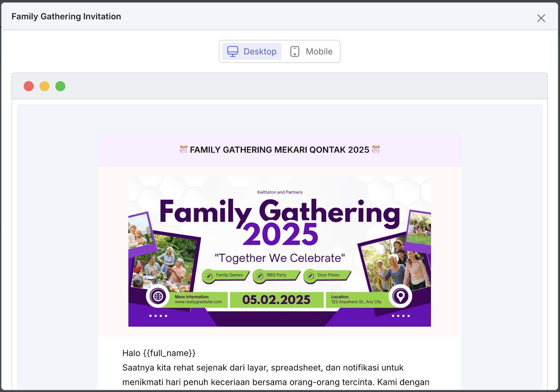Click the Family Gathering 2025 banner image
The height and width of the screenshot is (392, 560).
click(x=280, y=251)
